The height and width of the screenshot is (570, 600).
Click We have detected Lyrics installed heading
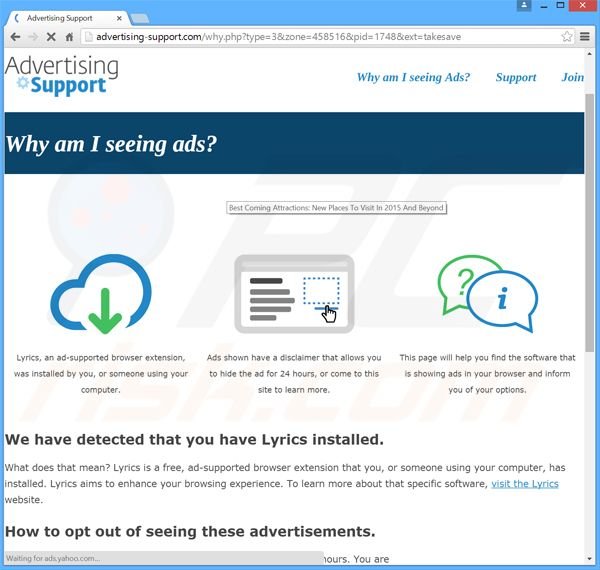tap(194, 440)
